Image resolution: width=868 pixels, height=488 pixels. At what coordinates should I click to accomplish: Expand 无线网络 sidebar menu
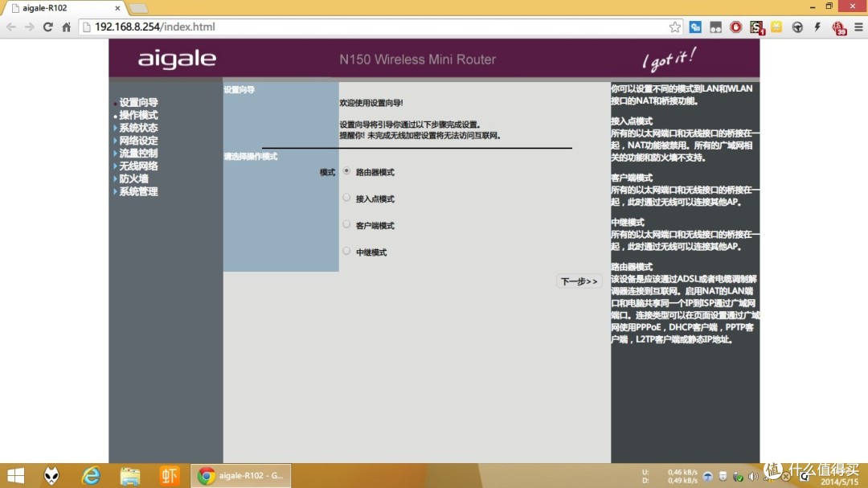[138, 166]
